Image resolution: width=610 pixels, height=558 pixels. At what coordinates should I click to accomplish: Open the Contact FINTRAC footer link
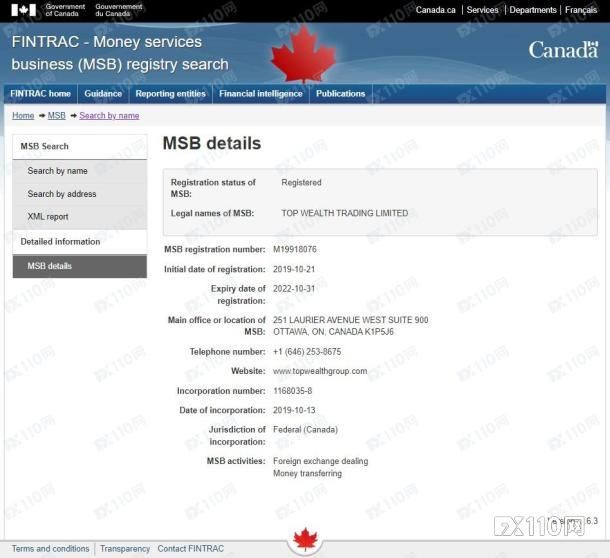[190, 549]
